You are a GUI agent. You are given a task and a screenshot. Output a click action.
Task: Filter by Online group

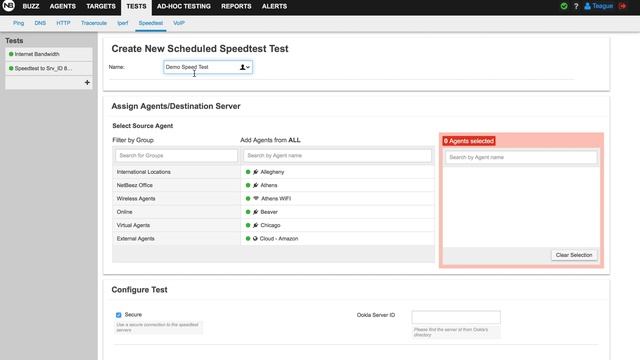(176, 212)
